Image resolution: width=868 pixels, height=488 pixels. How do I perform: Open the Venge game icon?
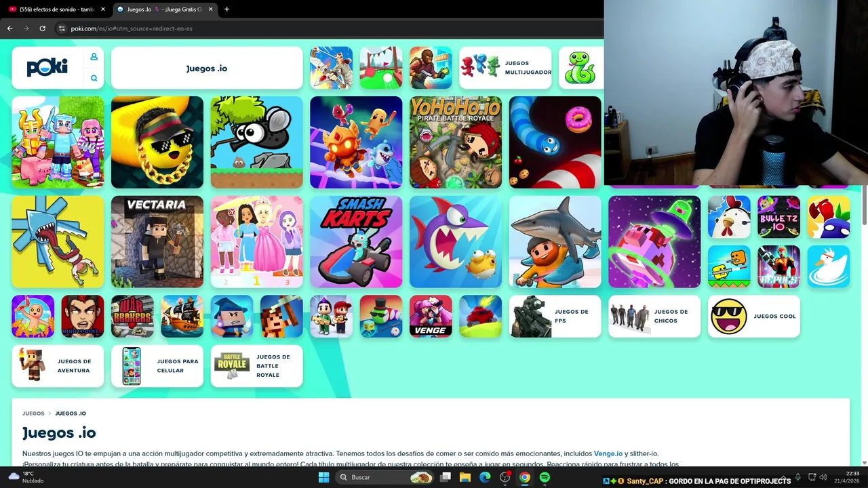[x=431, y=317]
